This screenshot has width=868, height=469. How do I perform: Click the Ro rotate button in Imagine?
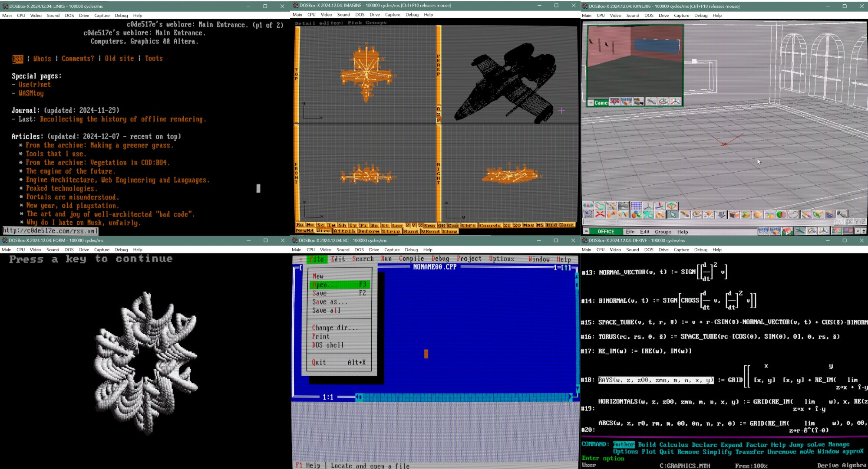pos(300,225)
